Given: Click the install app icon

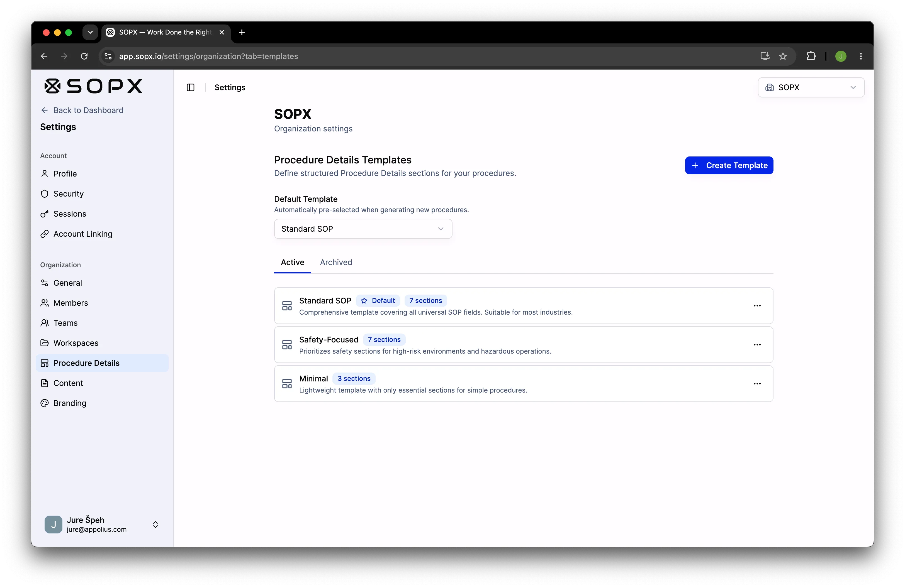Looking at the screenshot, I should coord(765,56).
